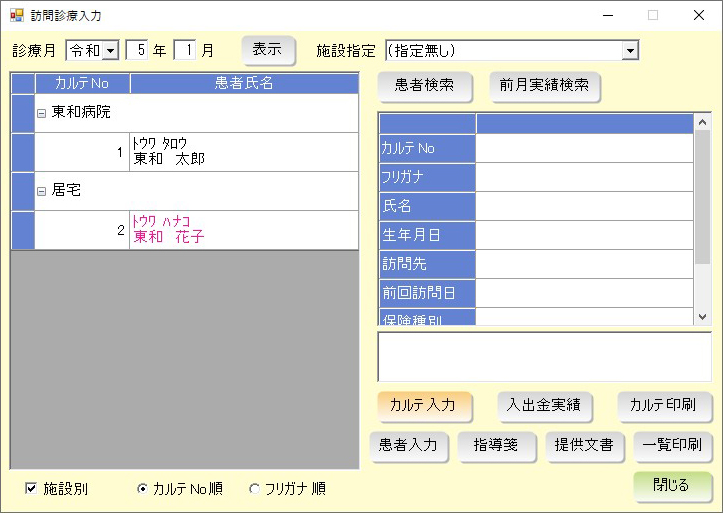
Task: Click the 表示 button
Action: 268,49
